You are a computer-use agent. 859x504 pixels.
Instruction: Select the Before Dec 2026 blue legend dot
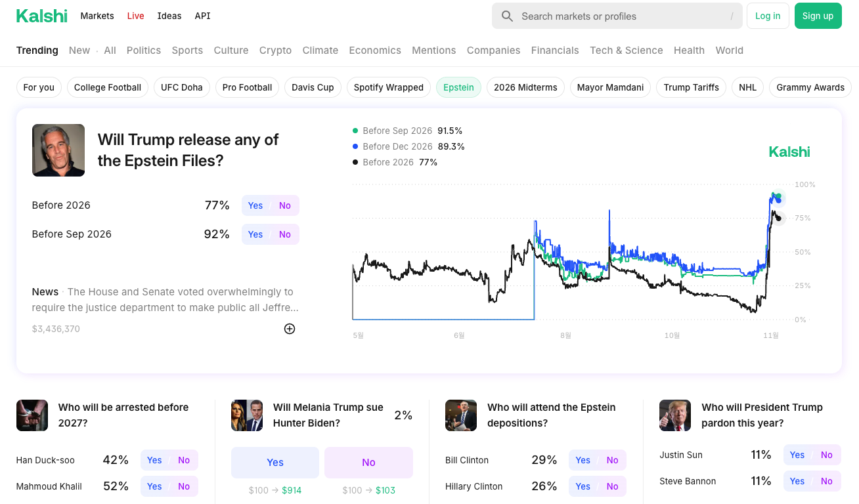click(x=355, y=146)
